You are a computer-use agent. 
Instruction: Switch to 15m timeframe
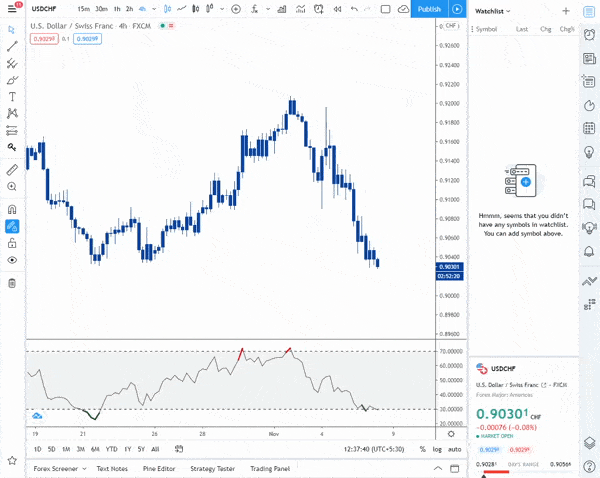(x=83, y=9)
